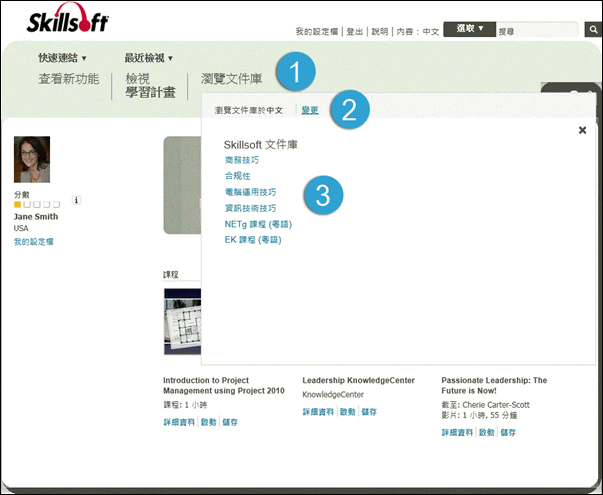The width and height of the screenshot is (603, 495).
Task: Open 檢視學習計畫 tab
Action: point(150,86)
